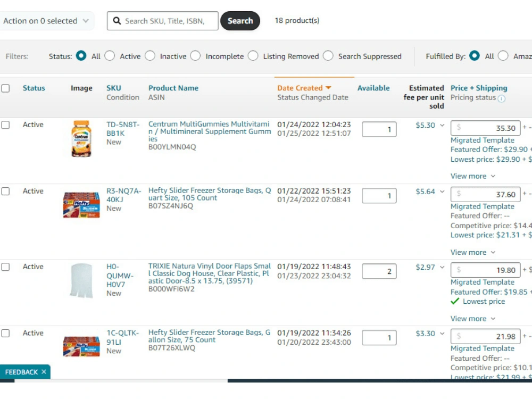Click the Pricing status info icon
This screenshot has height=399, width=532.
click(502, 98)
